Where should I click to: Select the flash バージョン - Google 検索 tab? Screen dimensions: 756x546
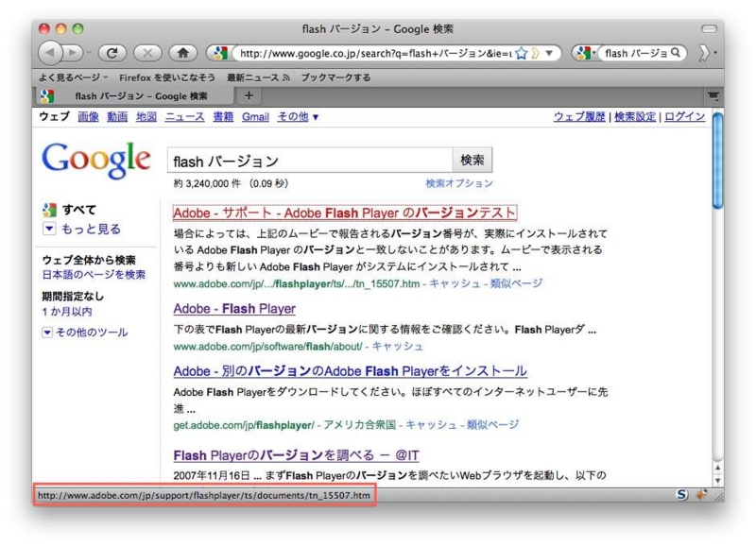click(134, 96)
